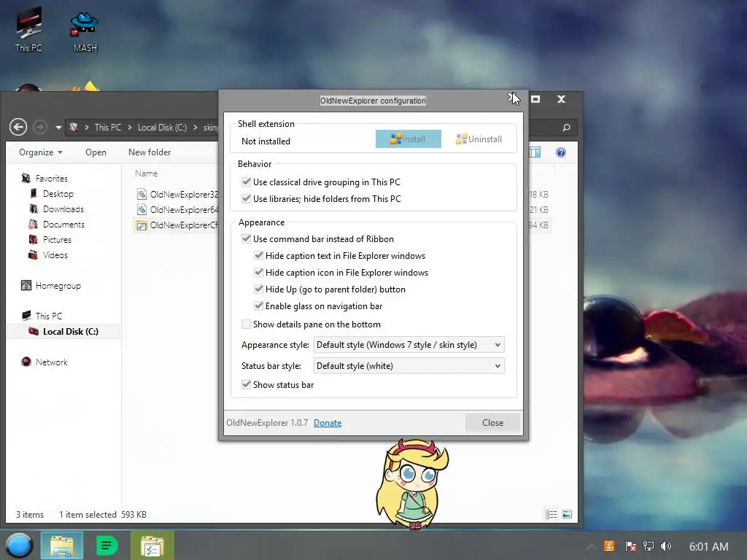Viewport: 747px width, 560px height.
Task: Click orange tray application icon
Action: click(609, 546)
